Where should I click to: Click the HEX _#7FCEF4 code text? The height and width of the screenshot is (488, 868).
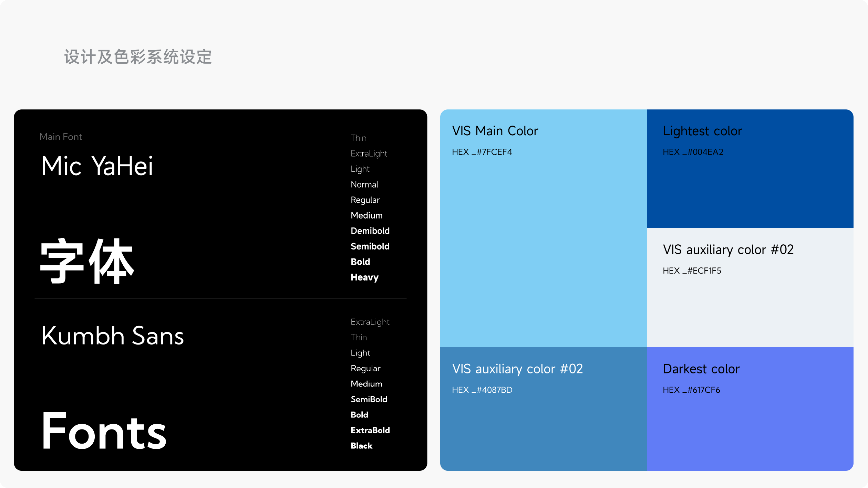(x=482, y=152)
